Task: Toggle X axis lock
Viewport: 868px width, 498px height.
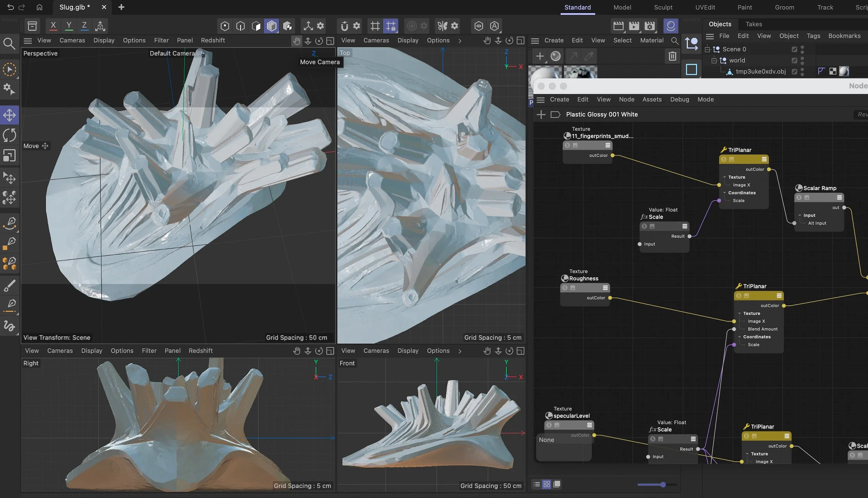Action: click(x=53, y=26)
